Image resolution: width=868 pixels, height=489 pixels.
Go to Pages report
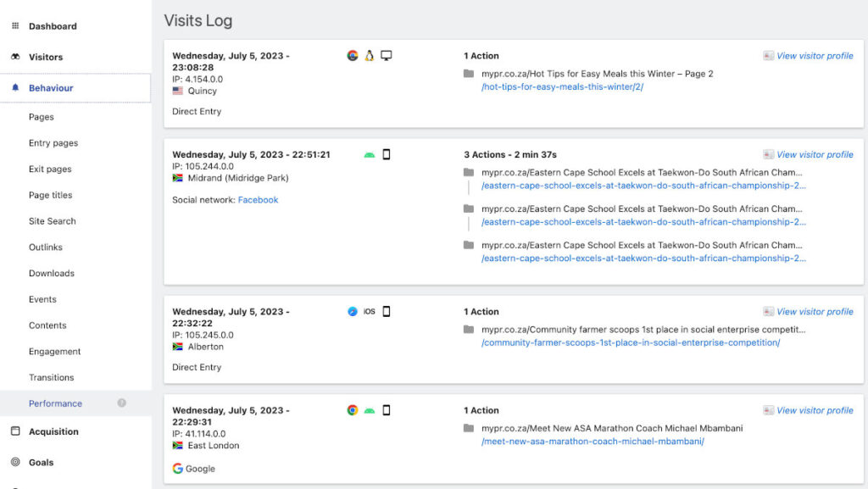[41, 117]
